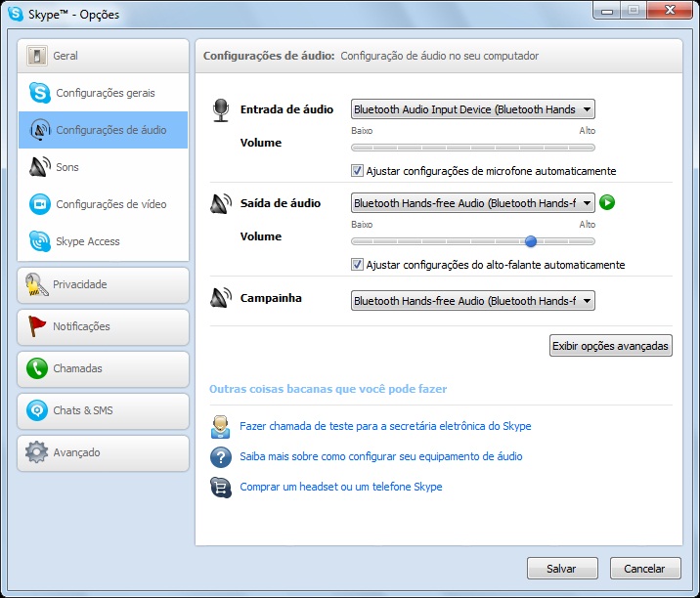
Task: Open the Campainha device dropdown
Action: 473,300
